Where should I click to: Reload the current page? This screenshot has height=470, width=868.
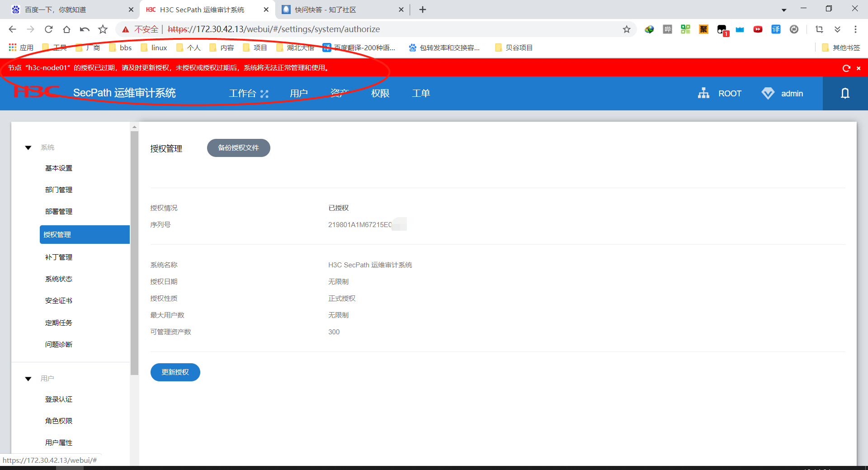coord(48,29)
